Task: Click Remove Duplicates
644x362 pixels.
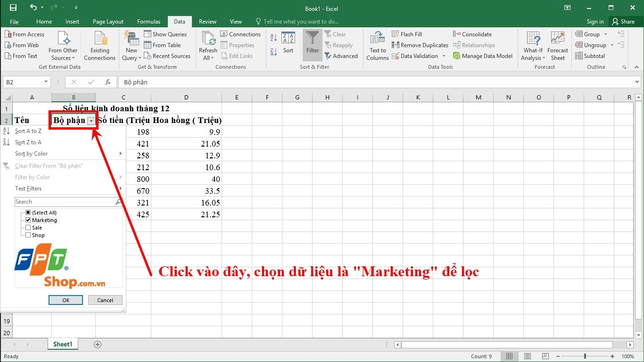Action: click(420, 45)
